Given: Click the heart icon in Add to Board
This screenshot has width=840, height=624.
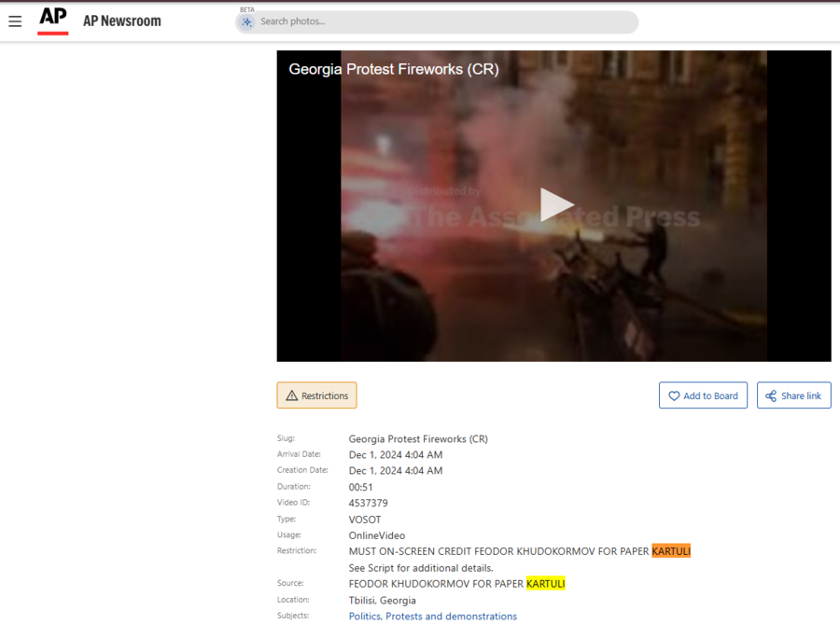Looking at the screenshot, I should [674, 396].
